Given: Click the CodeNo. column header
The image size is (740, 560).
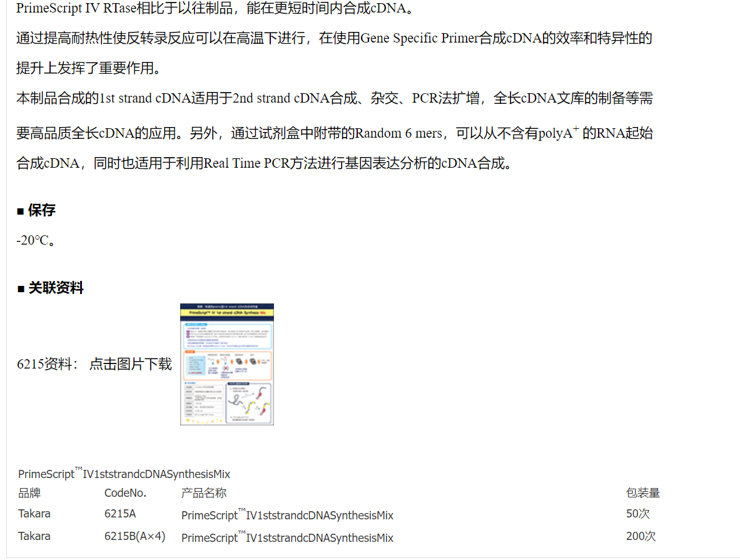Looking at the screenshot, I should coord(125,493).
